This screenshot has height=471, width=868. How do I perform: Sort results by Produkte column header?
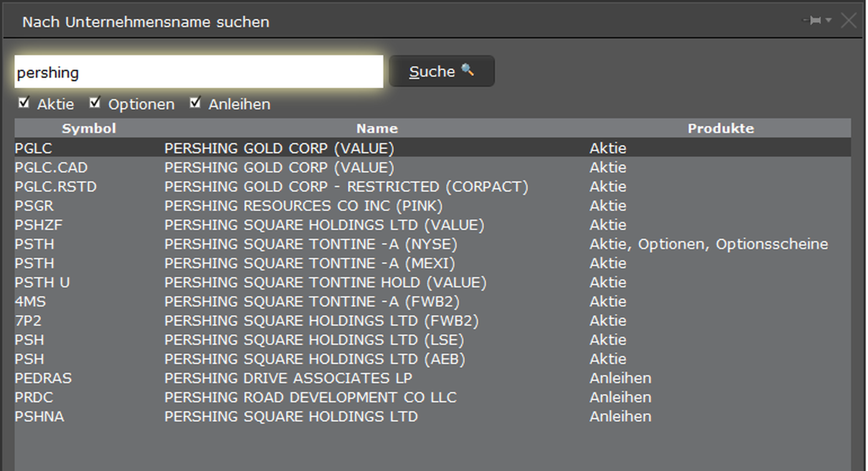pos(720,128)
